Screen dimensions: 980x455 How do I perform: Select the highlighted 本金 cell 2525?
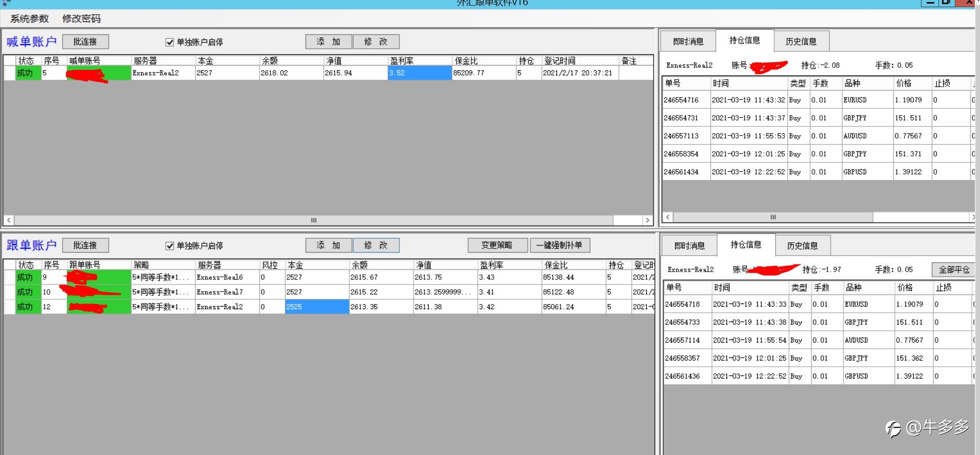[317, 307]
